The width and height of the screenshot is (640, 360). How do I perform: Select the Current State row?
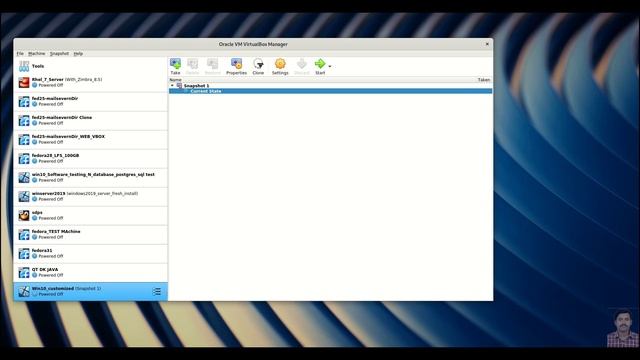pos(330,91)
